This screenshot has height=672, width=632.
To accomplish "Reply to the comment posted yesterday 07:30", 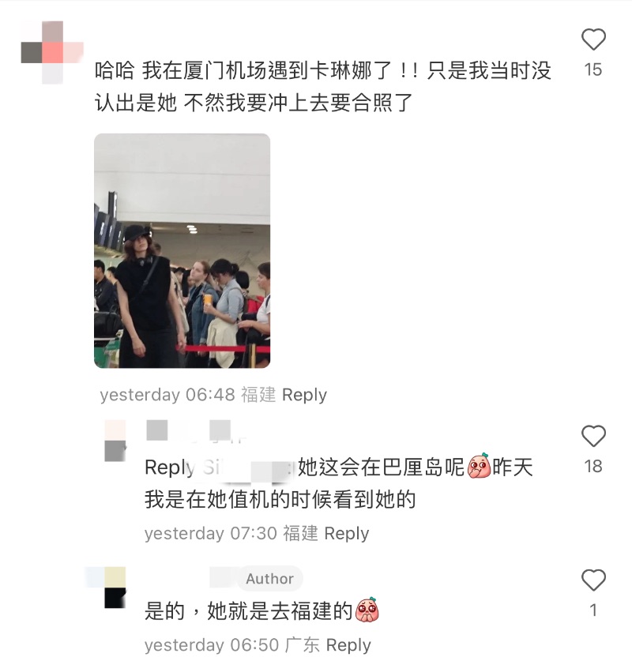I will click(x=347, y=534).
